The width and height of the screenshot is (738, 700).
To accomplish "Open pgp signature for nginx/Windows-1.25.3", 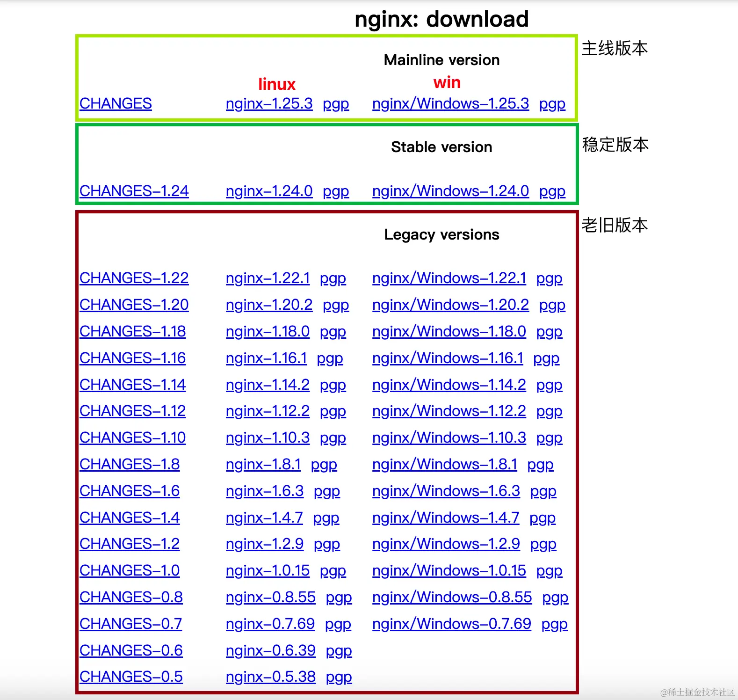I will click(552, 104).
